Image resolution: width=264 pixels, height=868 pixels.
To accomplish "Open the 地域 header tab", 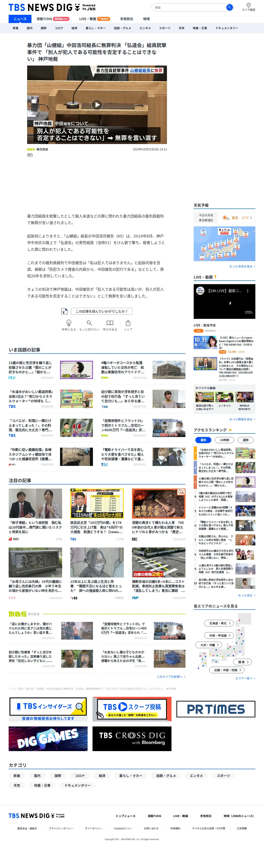I will click(x=146, y=19).
